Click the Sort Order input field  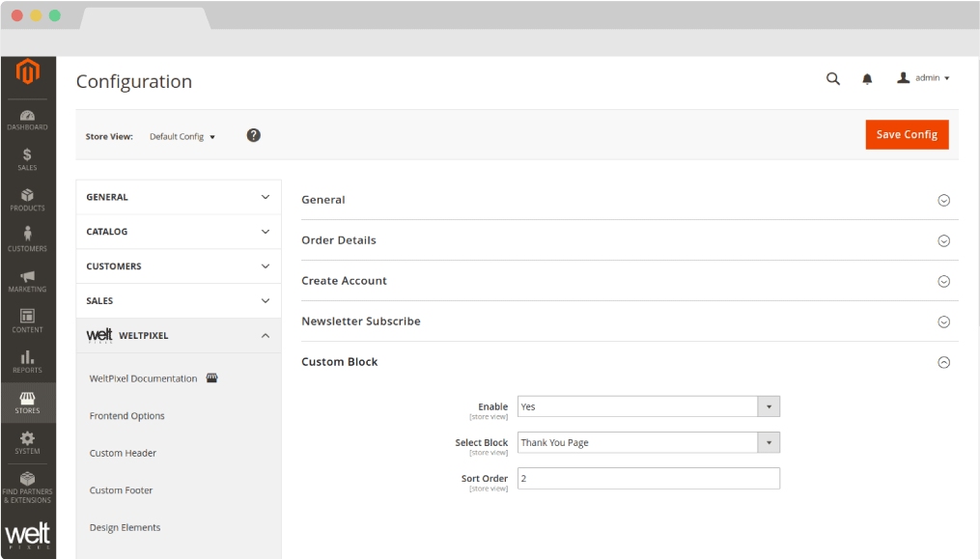coord(648,478)
